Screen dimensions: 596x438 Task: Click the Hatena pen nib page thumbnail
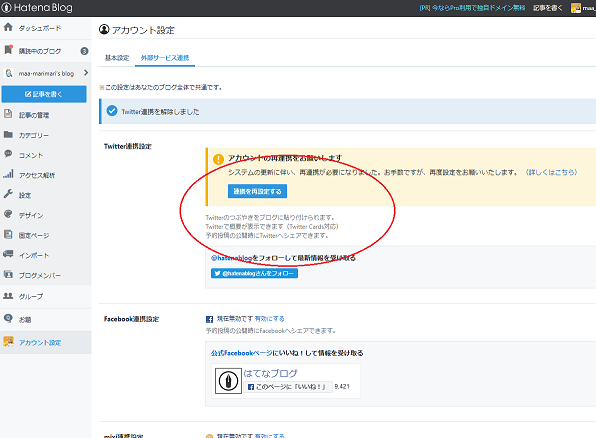(x=228, y=381)
